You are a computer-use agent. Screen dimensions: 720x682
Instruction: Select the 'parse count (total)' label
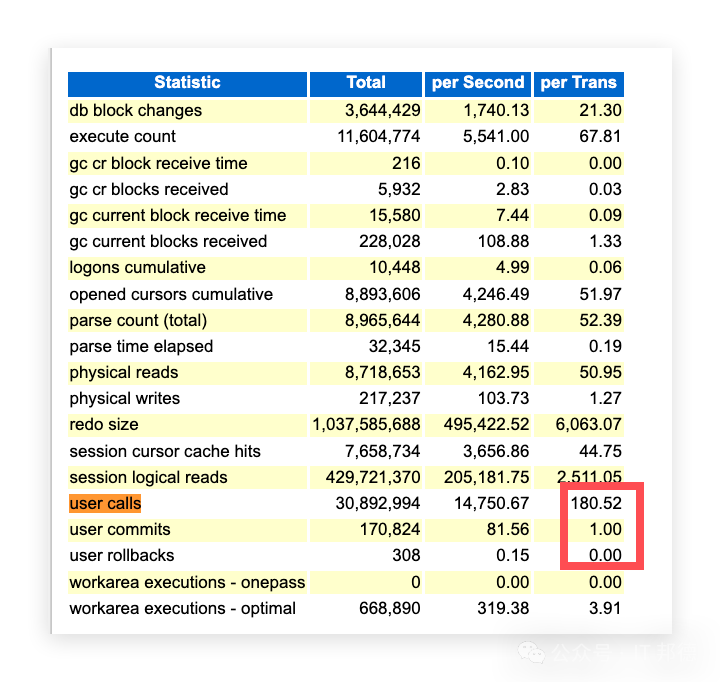(138, 321)
